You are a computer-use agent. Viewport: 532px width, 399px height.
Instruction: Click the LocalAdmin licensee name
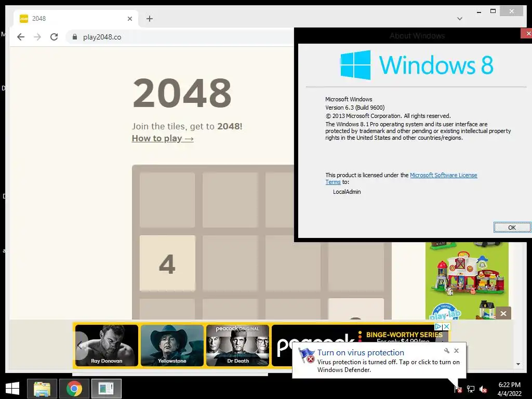click(347, 192)
